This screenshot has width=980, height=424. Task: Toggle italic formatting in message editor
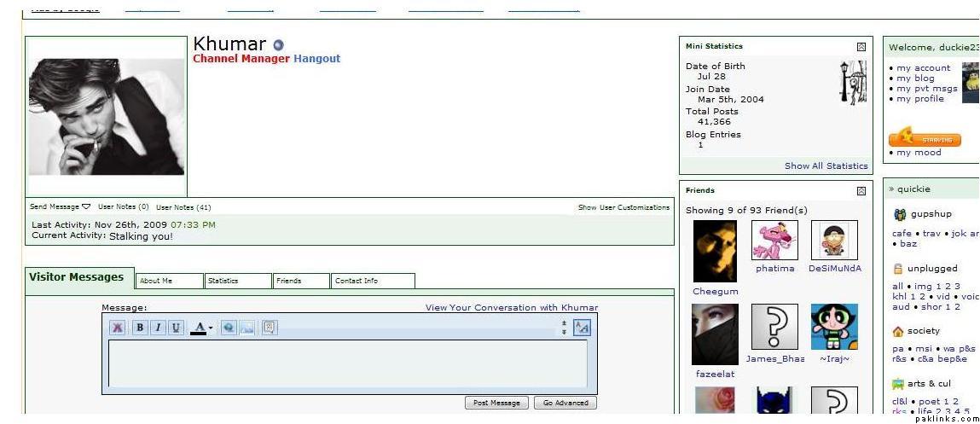coord(158,328)
